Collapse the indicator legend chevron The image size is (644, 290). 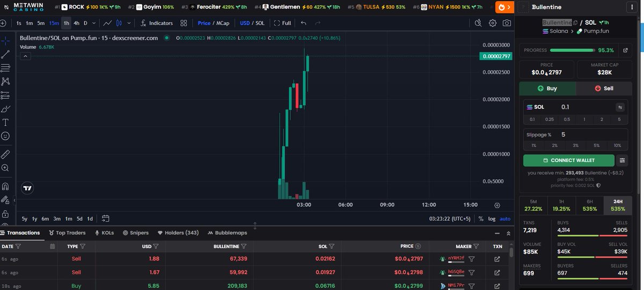[24, 56]
